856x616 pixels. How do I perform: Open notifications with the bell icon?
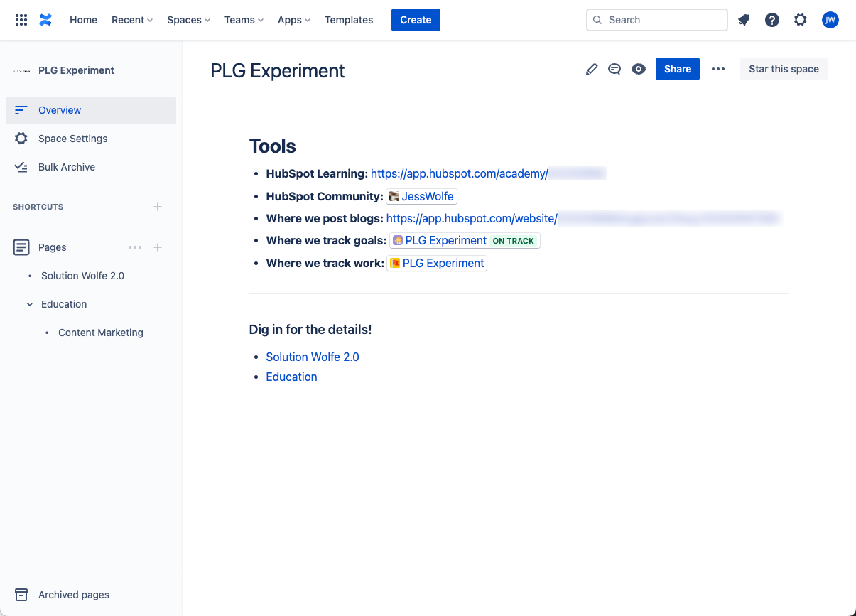tap(744, 20)
